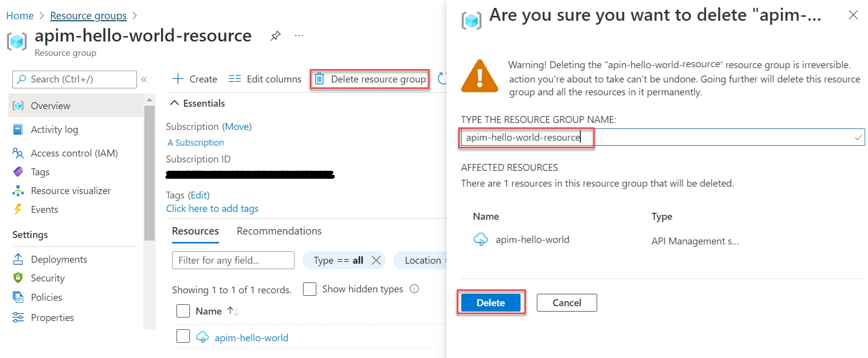Viewport: 868px width, 358px height.
Task: Click the cloud icon in Affected Resources
Action: click(480, 239)
